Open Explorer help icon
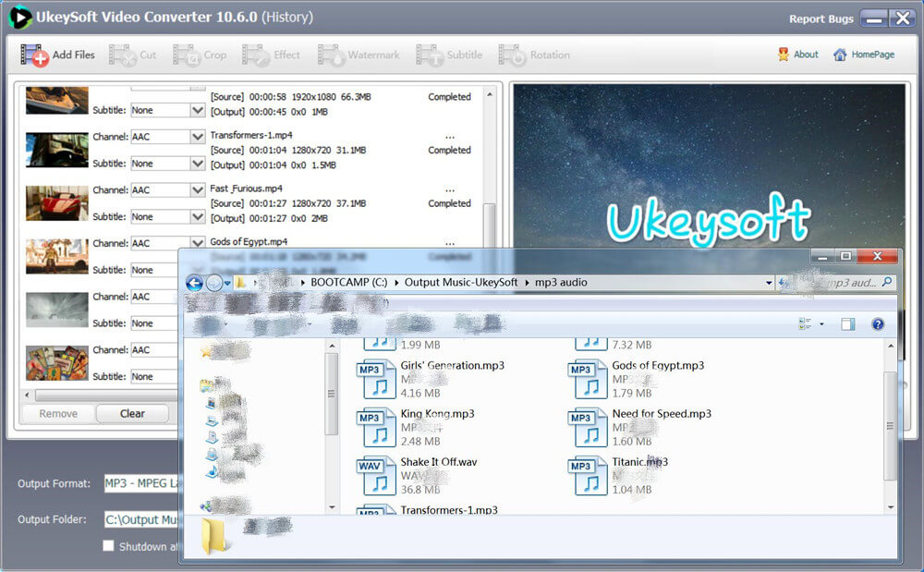 click(x=878, y=324)
